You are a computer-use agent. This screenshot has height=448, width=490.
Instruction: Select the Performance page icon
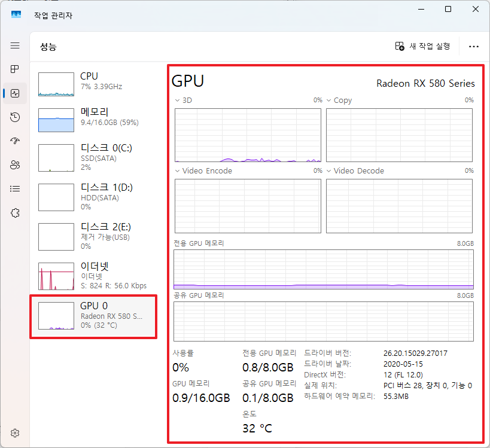tap(15, 93)
